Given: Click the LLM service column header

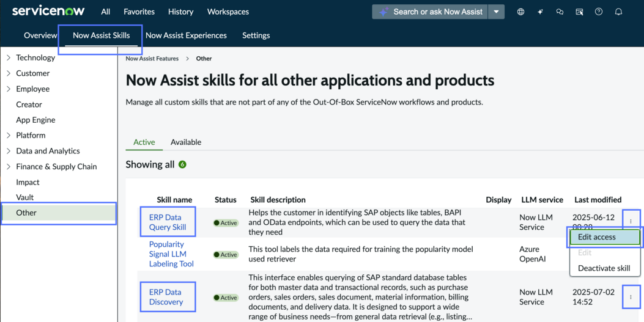Looking at the screenshot, I should (542, 200).
